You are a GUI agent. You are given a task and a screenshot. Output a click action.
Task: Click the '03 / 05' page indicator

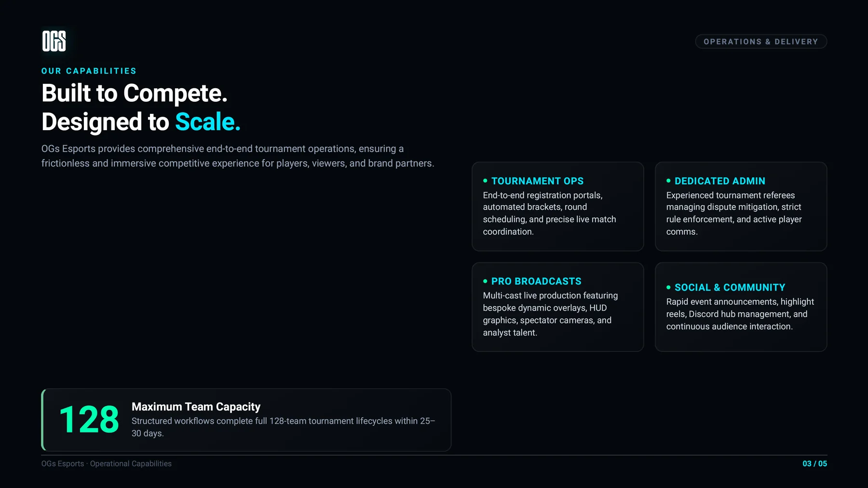(x=814, y=463)
